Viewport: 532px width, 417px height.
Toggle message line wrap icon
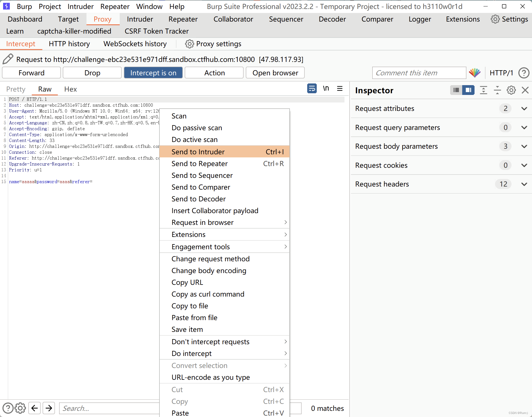(312, 88)
